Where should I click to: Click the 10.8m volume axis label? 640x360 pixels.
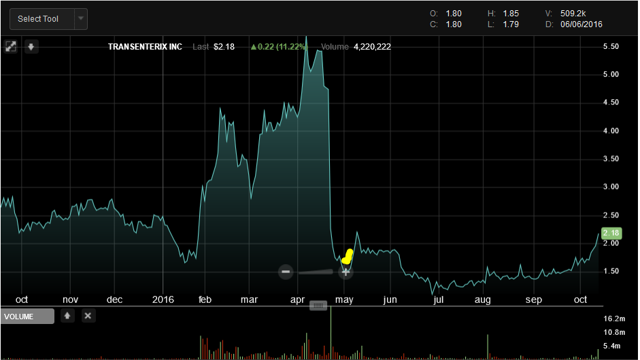click(x=614, y=332)
